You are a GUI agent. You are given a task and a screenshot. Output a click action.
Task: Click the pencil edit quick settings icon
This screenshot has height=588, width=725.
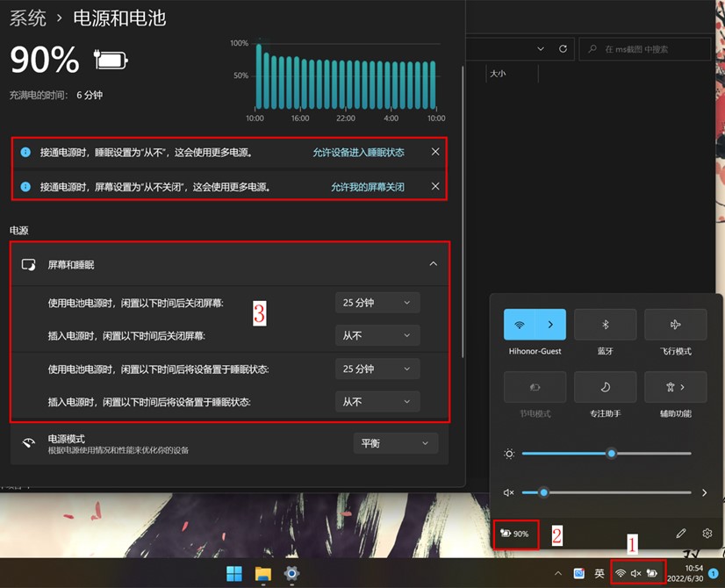681,533
